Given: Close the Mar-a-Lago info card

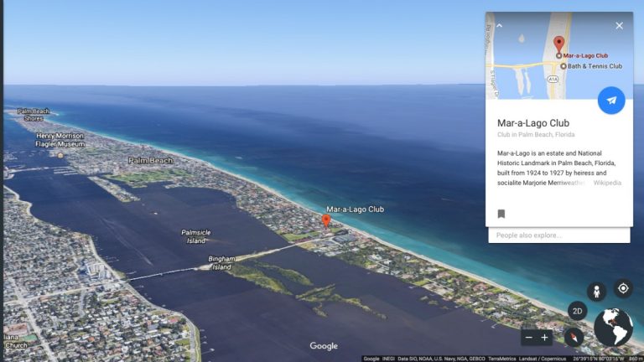Looking at the screenshot, I should coord(620,26).
